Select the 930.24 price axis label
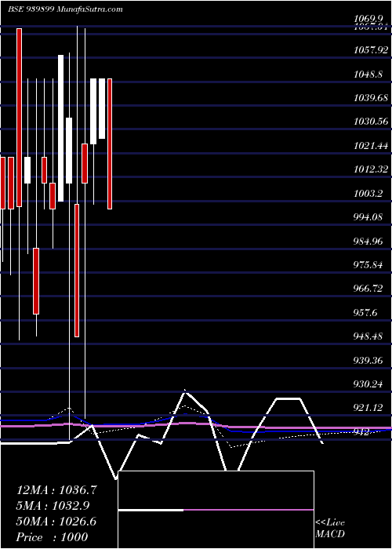 tap(368, 385)
